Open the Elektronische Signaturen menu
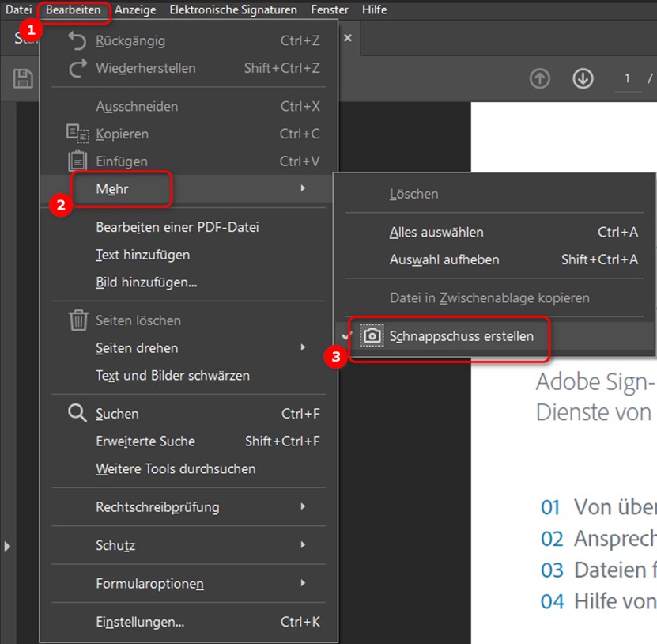The image size is (657, 644). tap(233, 9)
